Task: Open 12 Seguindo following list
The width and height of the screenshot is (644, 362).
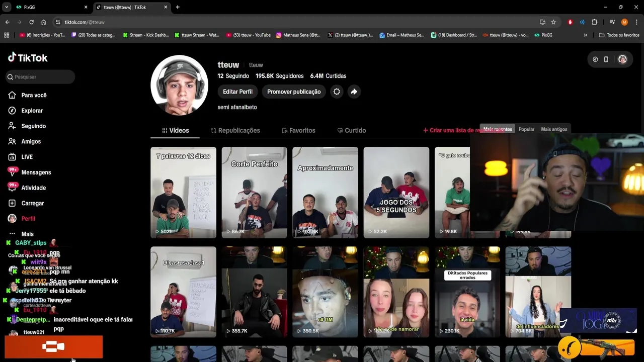Action: 233,76
